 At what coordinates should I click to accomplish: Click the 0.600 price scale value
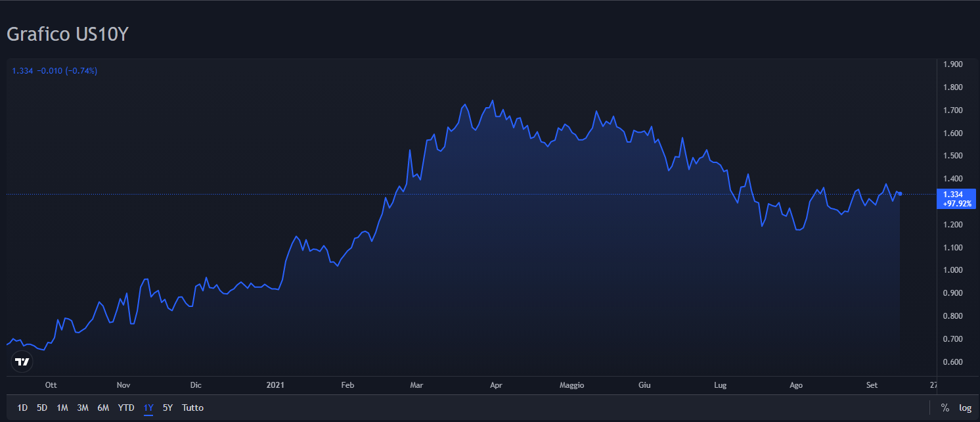click(953, 362)
